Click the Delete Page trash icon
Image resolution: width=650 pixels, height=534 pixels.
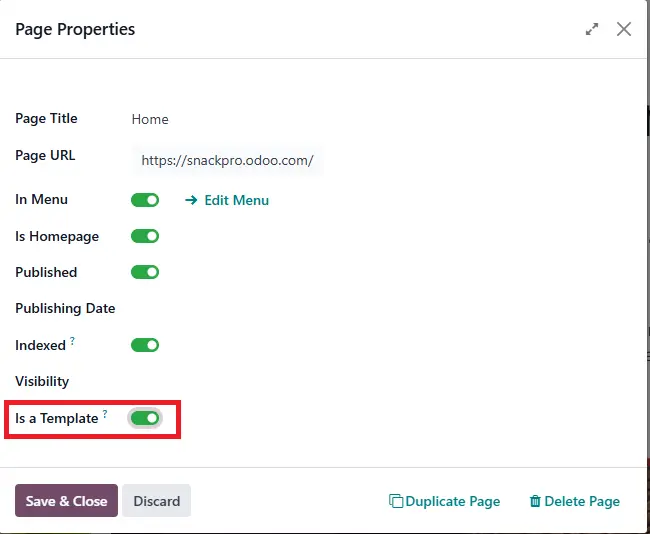pos(535,501)
